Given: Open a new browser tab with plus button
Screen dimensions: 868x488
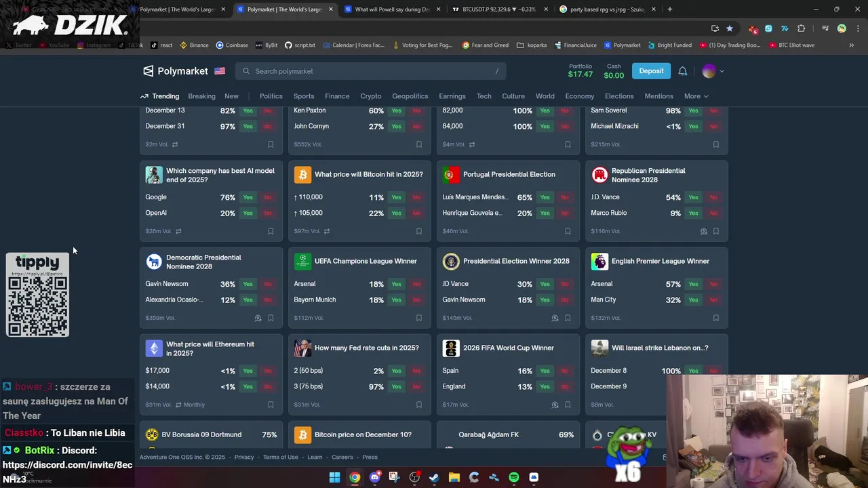Looking at the screenshot, I should pyautogui.click(x=669, y=9).
